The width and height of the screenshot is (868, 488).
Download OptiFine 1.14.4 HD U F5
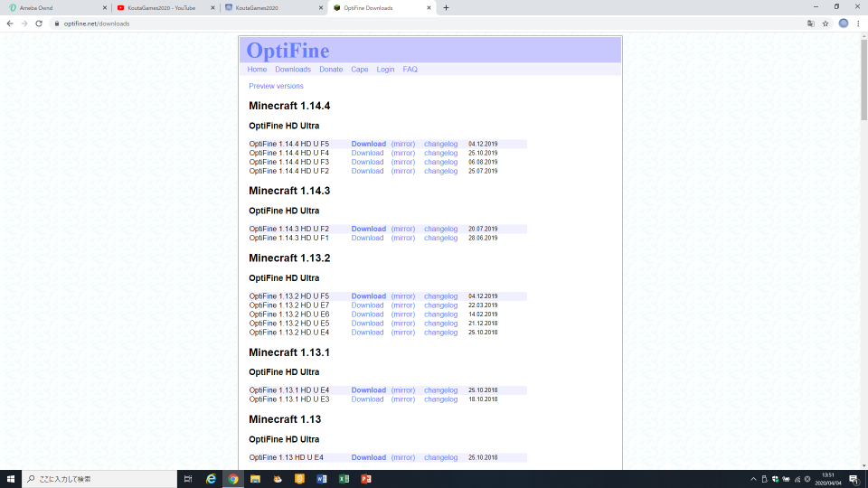click(x=369, y=144)
